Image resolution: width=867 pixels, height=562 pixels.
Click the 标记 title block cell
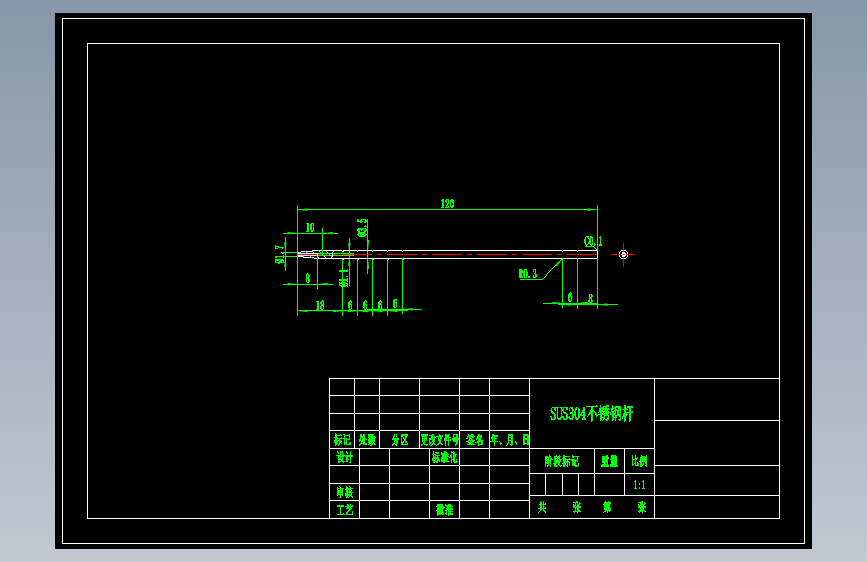tap(342, 440)
